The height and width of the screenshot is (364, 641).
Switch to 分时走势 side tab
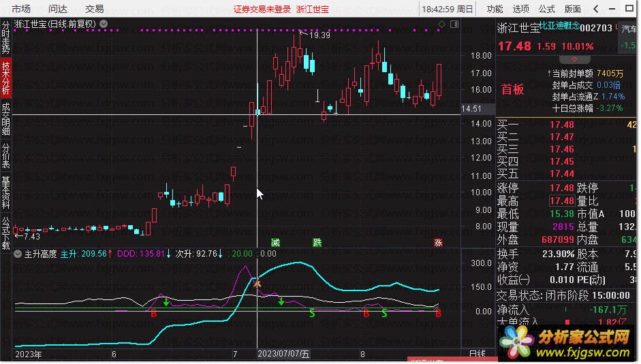(x=5, y=37)
